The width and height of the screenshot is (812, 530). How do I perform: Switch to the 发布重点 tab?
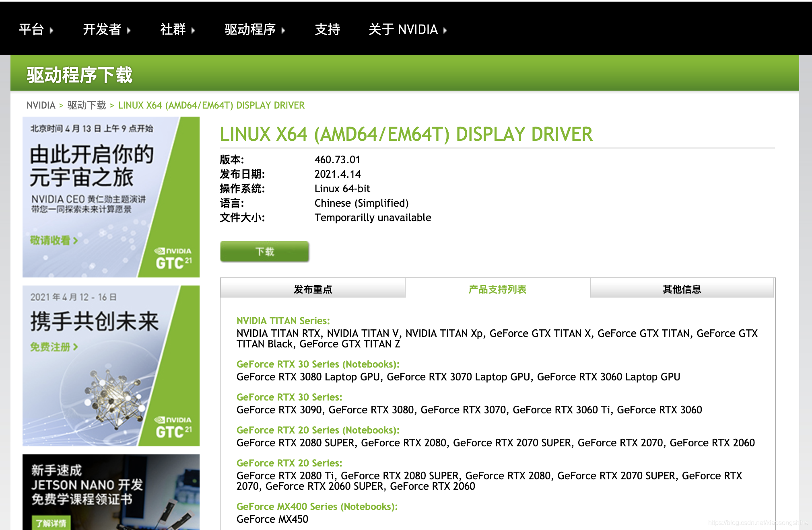[x=312, y=289]
